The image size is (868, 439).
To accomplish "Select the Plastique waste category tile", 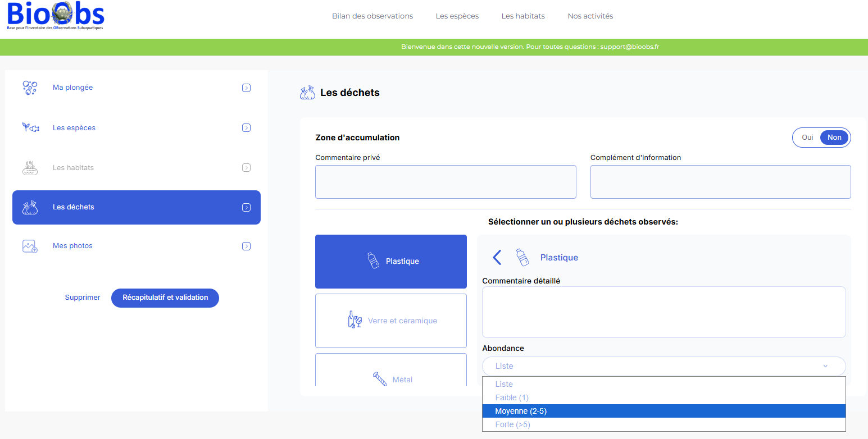I will (391, 262).
